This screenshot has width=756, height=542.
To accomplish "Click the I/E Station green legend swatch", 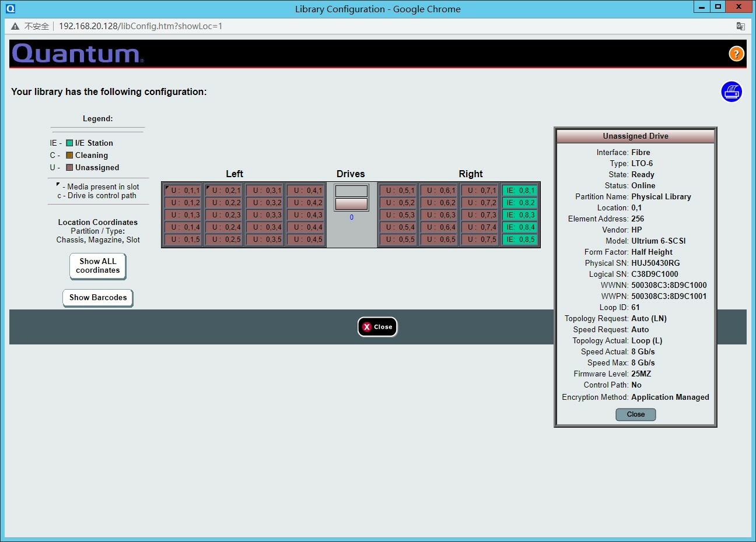I will click(x=69, y=143).
